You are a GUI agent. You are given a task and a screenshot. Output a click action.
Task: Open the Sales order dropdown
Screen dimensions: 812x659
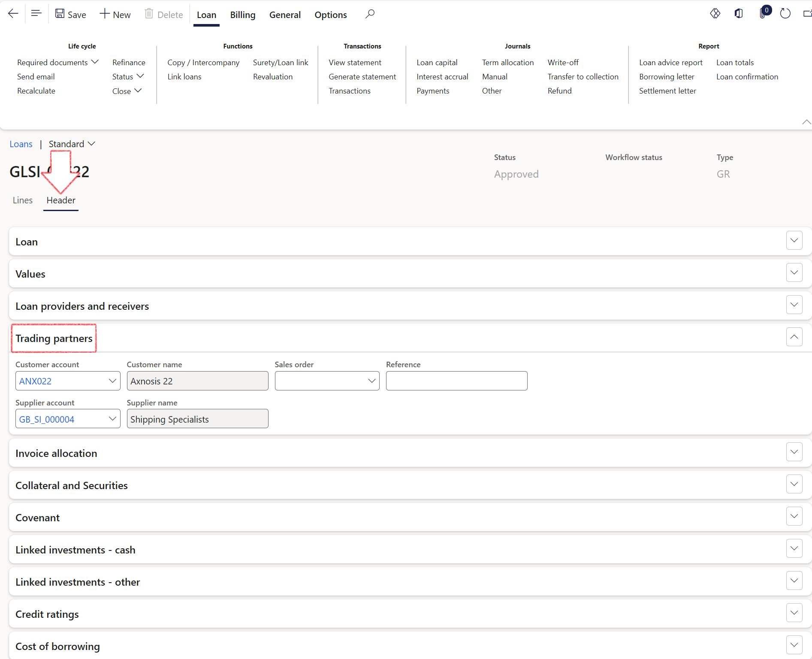coord(371,381)
